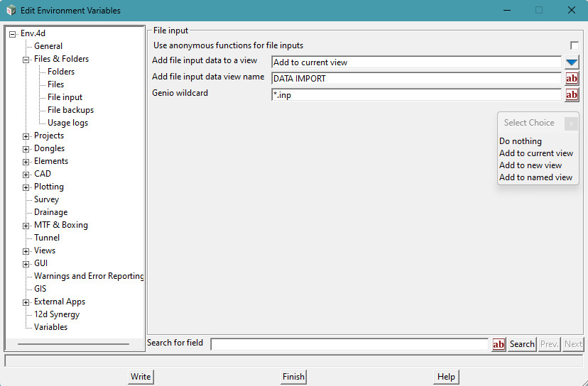The image size is (588, 386).
Task: Choose 'Add to new view' from choice list
Action: coord(530,165)
